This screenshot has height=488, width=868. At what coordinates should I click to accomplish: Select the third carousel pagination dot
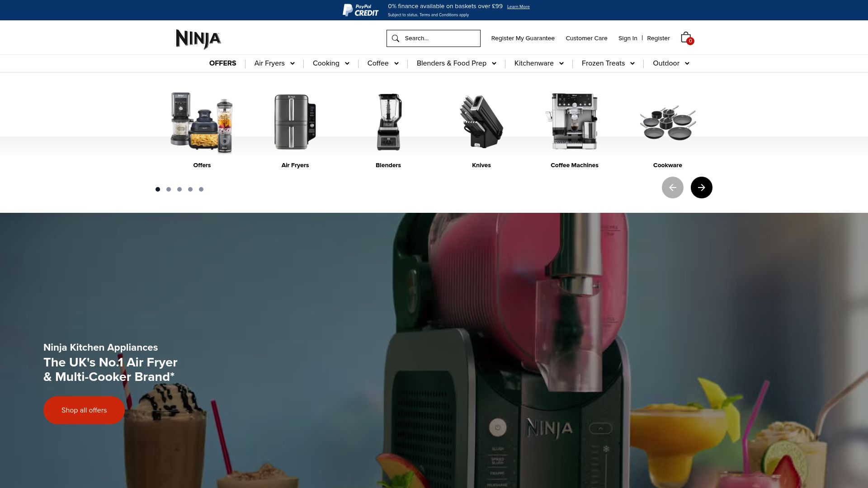179,189
